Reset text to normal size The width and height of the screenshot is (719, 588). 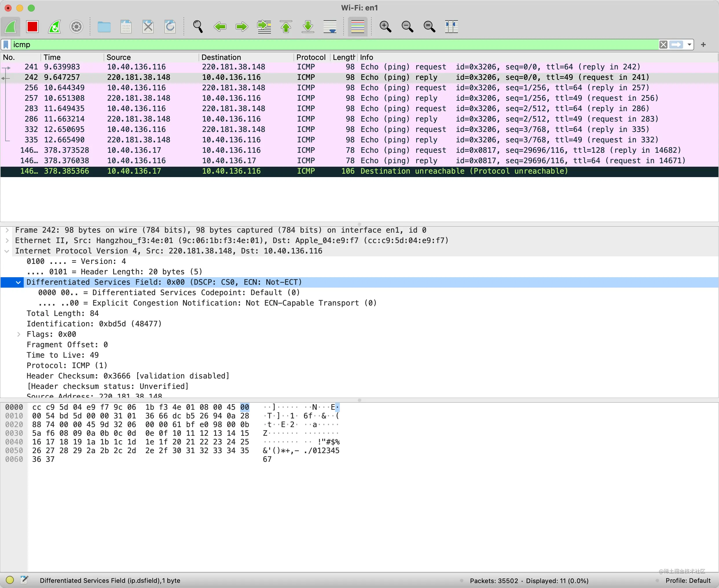(x=429, y=26)
